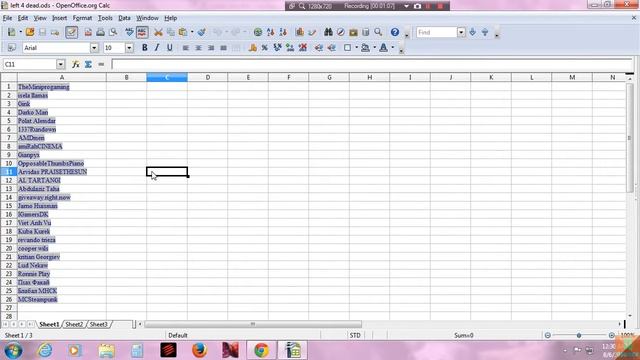Viewport: 640px width, 360px height.
Task: Toggle AutoSpellcheck
Action: click(x=142, y=32)
